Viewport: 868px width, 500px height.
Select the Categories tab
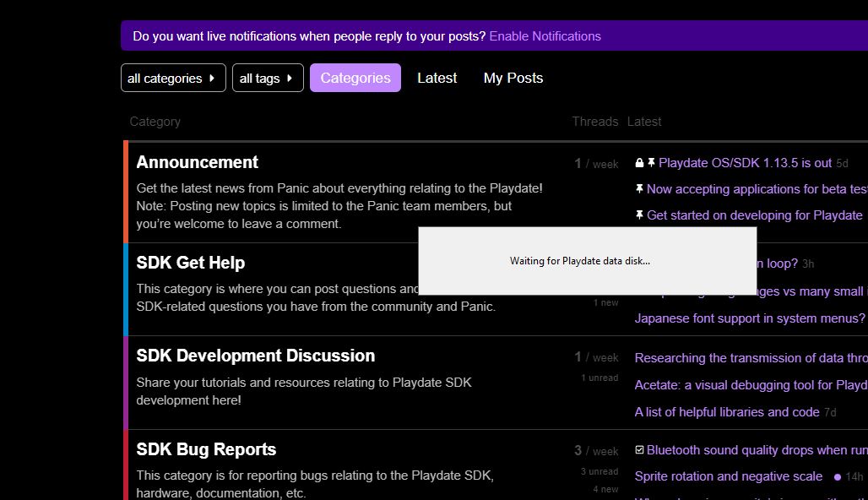(355, 78)
